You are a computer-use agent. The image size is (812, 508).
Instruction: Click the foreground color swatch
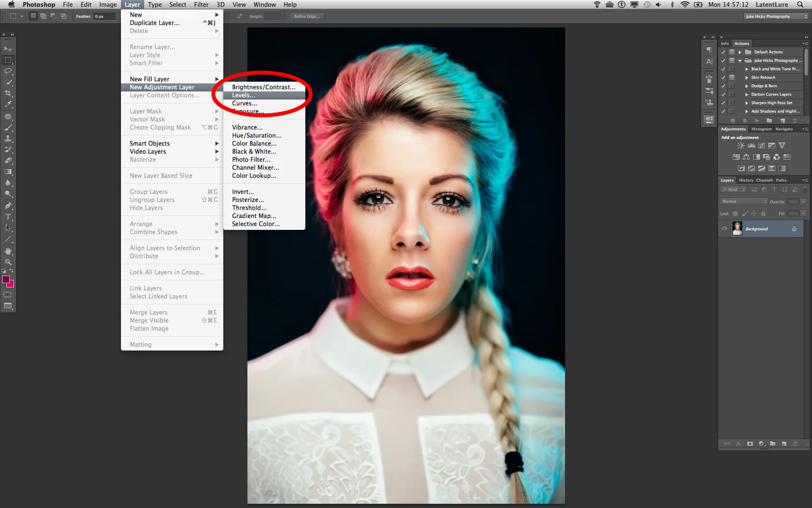click(x=6, y=280)
